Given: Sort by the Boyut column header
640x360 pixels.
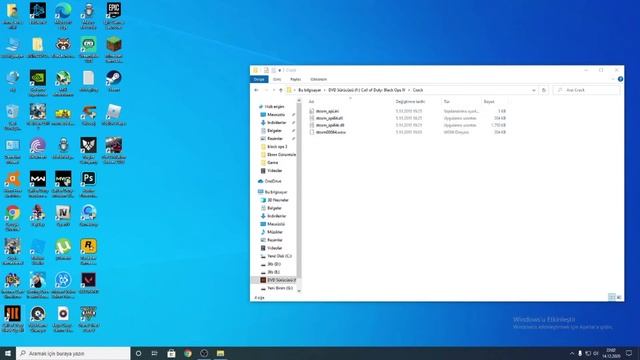Looking at the screenshot, I should [489, 101].
